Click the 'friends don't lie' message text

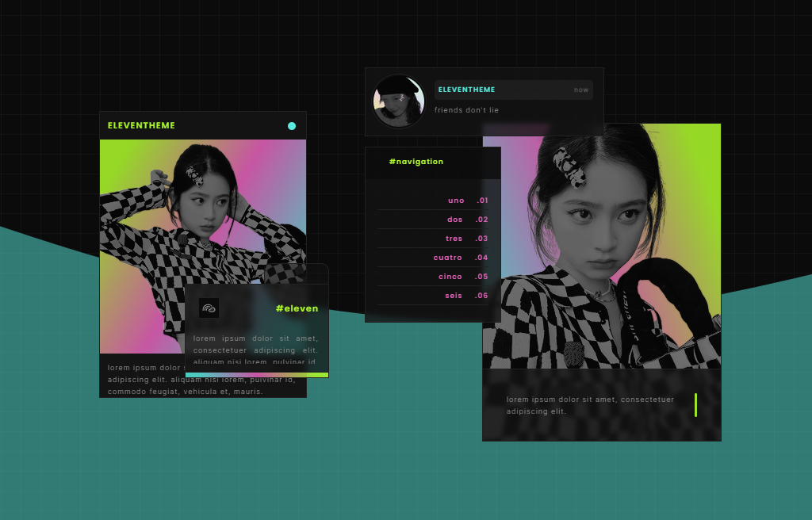[x=466, y=110]
